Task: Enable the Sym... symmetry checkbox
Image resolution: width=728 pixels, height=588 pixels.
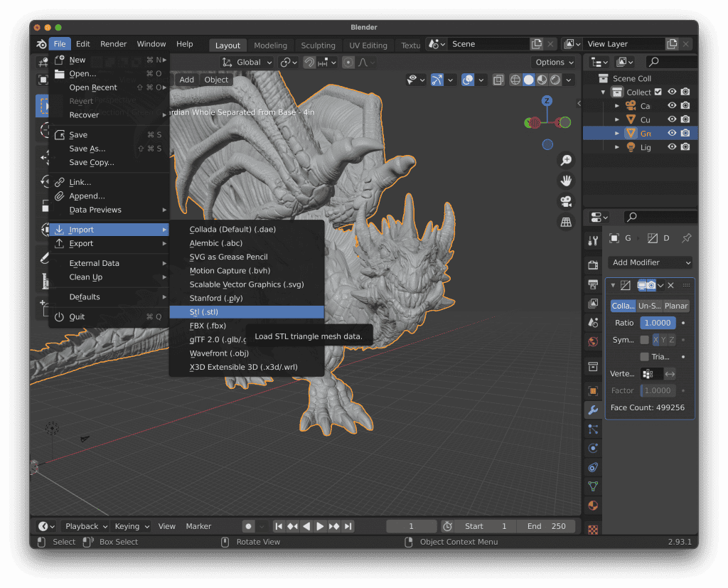Action: pos(644,340)
